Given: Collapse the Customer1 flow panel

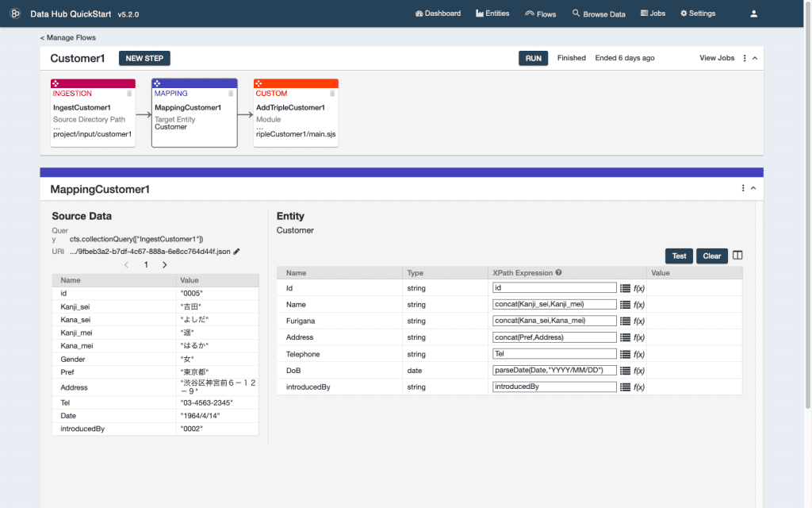Looking at the screenshot, I should (x=755, y=58).
